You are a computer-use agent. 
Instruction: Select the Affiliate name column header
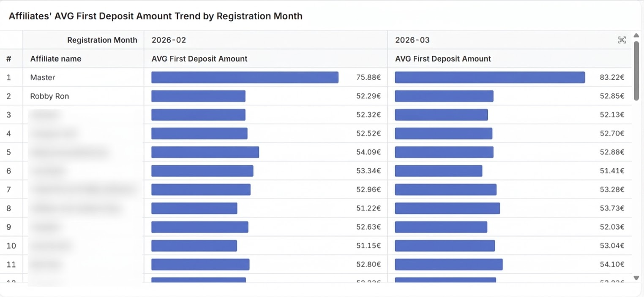click(55, 59)
